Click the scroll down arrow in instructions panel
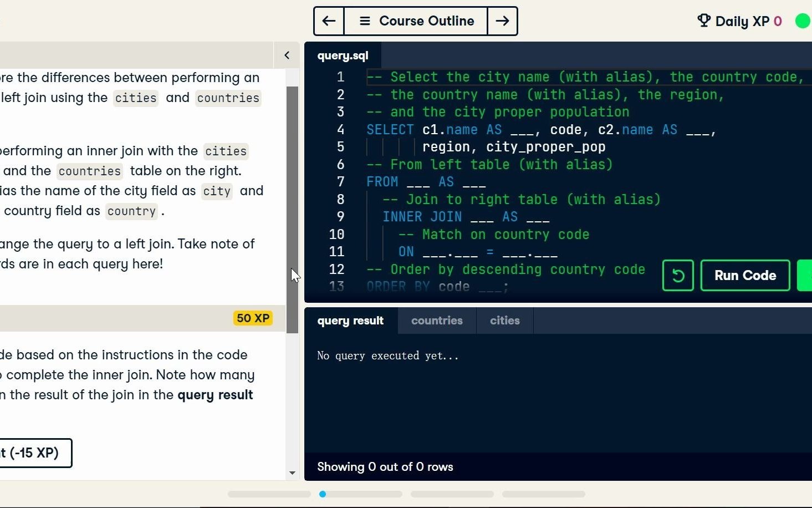The image size is (812, 508). point(292,473)
